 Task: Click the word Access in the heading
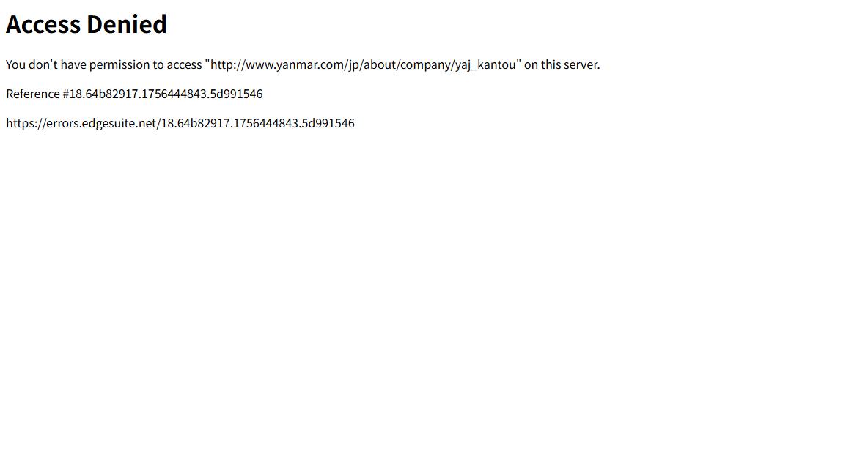point(43,24)
